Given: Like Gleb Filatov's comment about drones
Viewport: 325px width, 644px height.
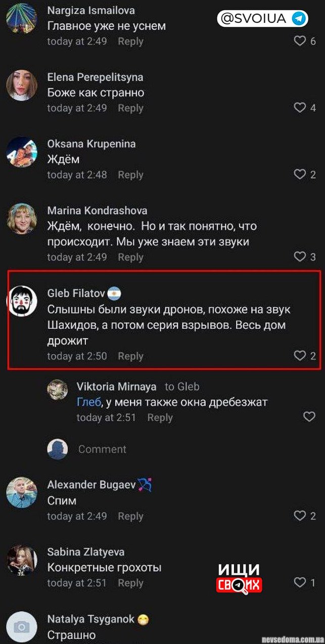Looking at the screenshot, I should 300,356.
